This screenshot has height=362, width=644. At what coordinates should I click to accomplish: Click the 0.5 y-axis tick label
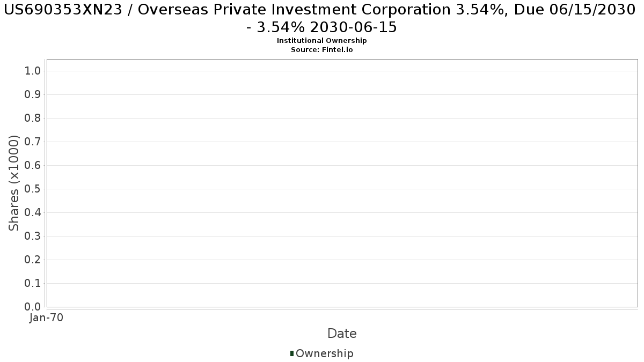tap(33, 189)
